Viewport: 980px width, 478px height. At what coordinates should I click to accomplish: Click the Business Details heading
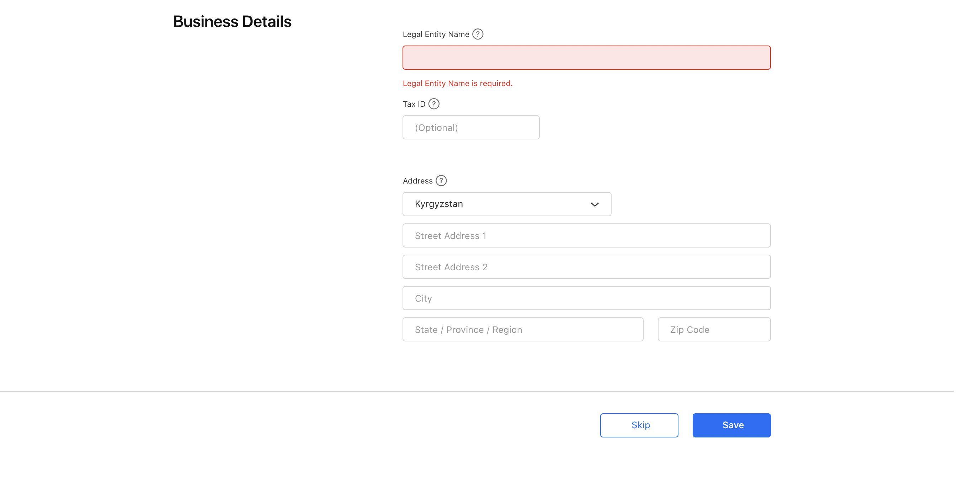232,22
